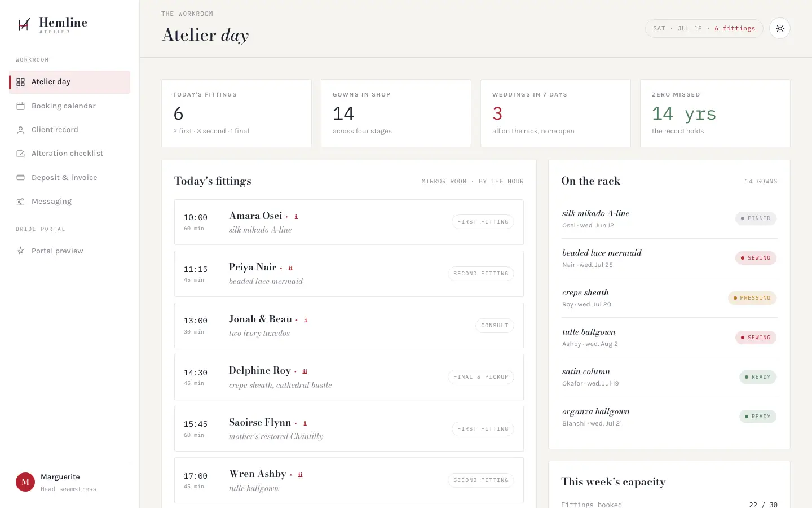The width and height of the screenshot is (812, 508).
Task: Click the FINAL & PICKUP badge
Action: pos(481,377)
